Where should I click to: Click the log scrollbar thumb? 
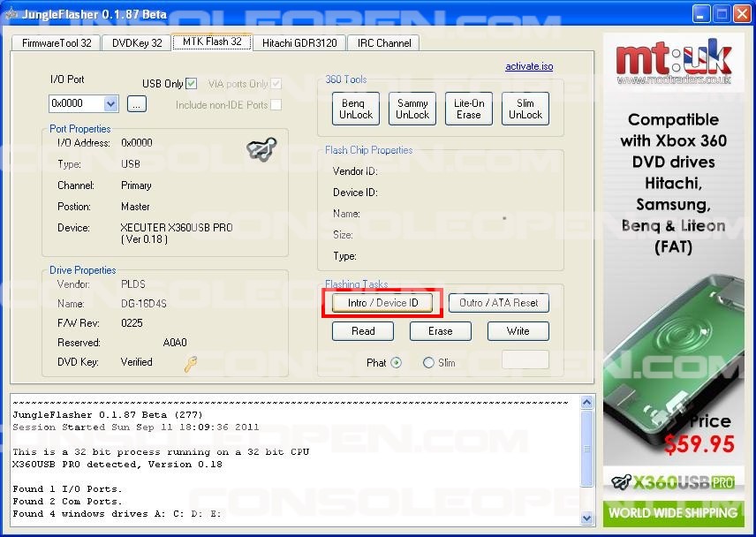click(x=586, y=449)
